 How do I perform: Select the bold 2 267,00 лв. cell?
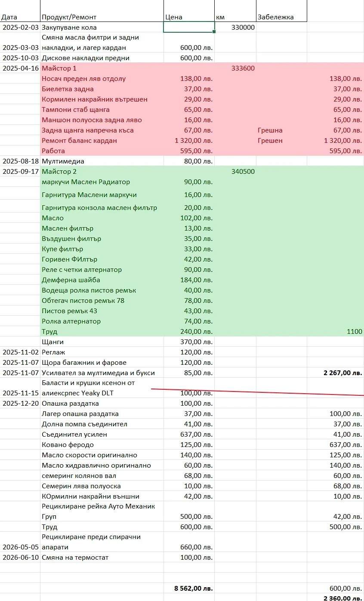click(336, 373)
